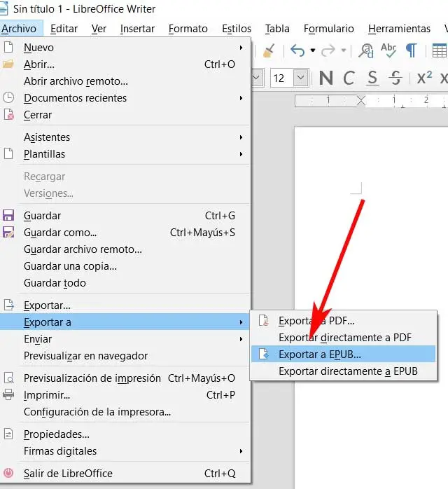This screenshot has height=489, width=448.
Task: Click the font size field showing 12
Action: click(x=282, y=78)
